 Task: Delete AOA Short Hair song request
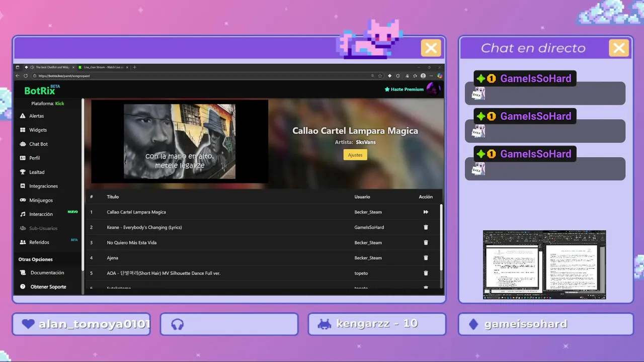426,273
